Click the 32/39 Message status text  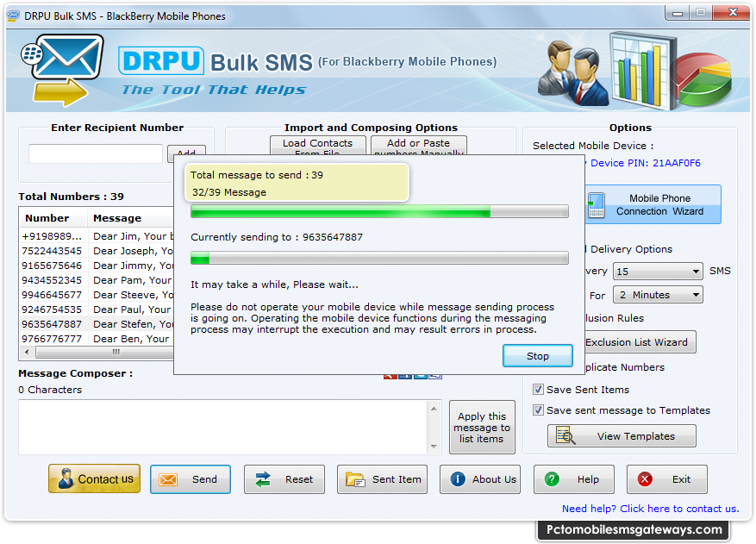pyautogui.click(x=229, y=192)
